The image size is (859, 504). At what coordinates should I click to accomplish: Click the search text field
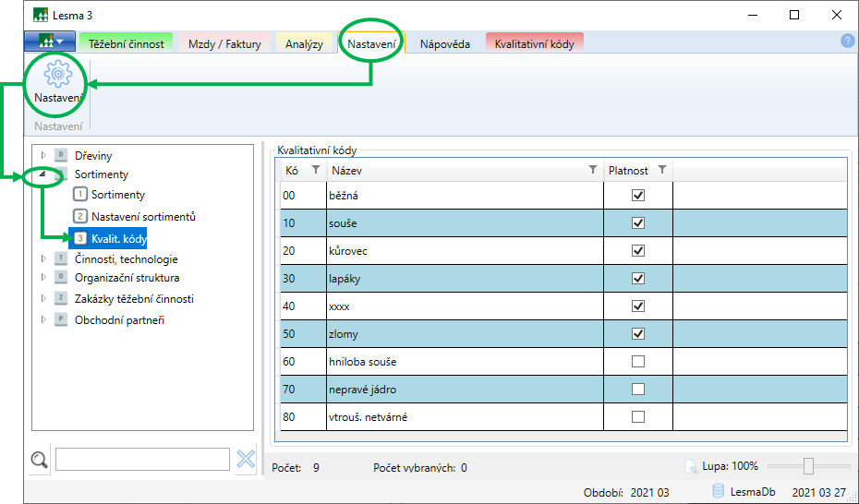coord(142,460)
